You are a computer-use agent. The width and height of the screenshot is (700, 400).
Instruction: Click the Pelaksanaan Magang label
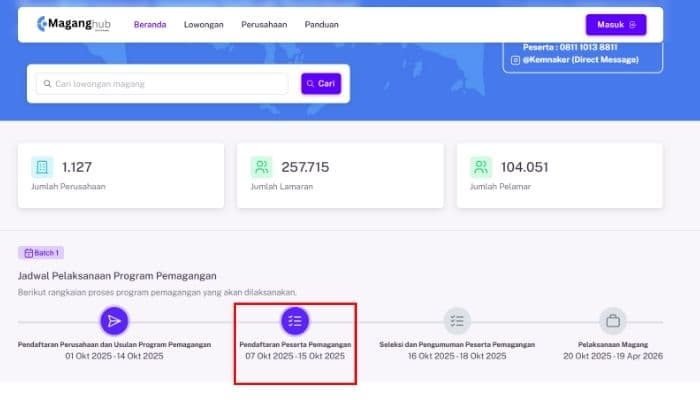point(613,345)
